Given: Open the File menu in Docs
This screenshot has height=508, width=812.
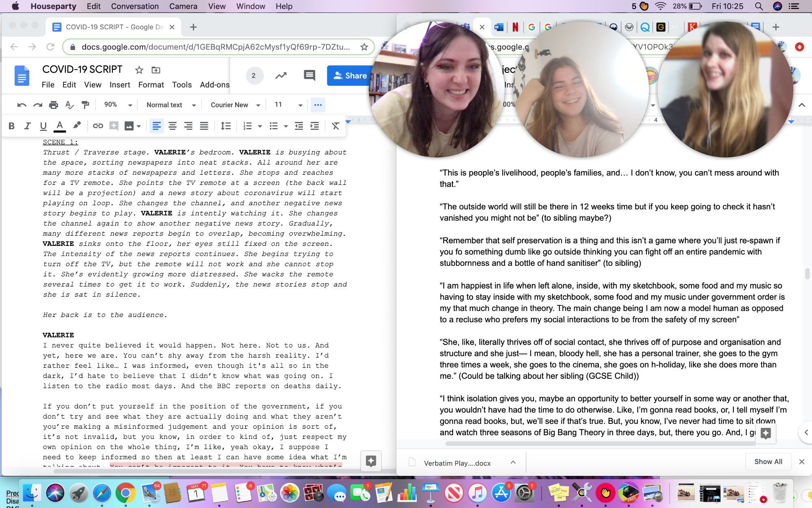Looking at the screenshot, I should point(48,85).
